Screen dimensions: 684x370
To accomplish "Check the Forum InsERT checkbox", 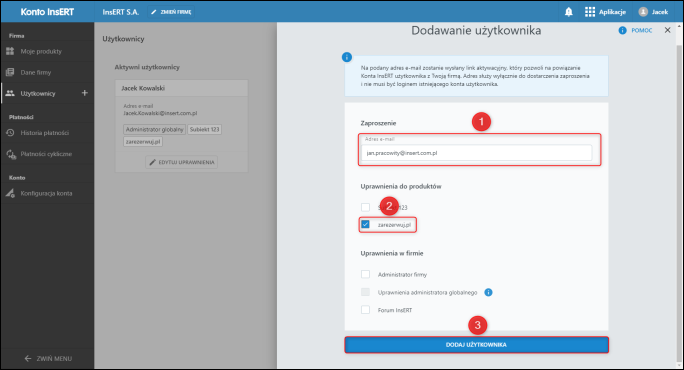I will [366, 310].
